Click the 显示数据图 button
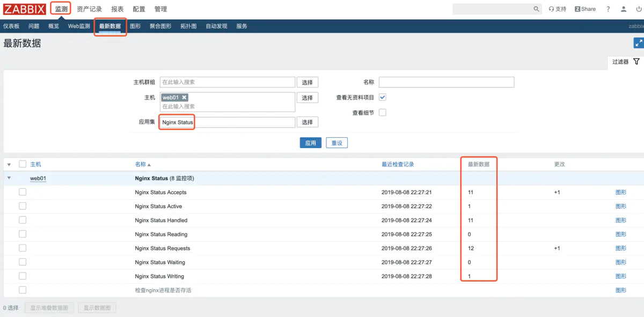 (97, 308)
